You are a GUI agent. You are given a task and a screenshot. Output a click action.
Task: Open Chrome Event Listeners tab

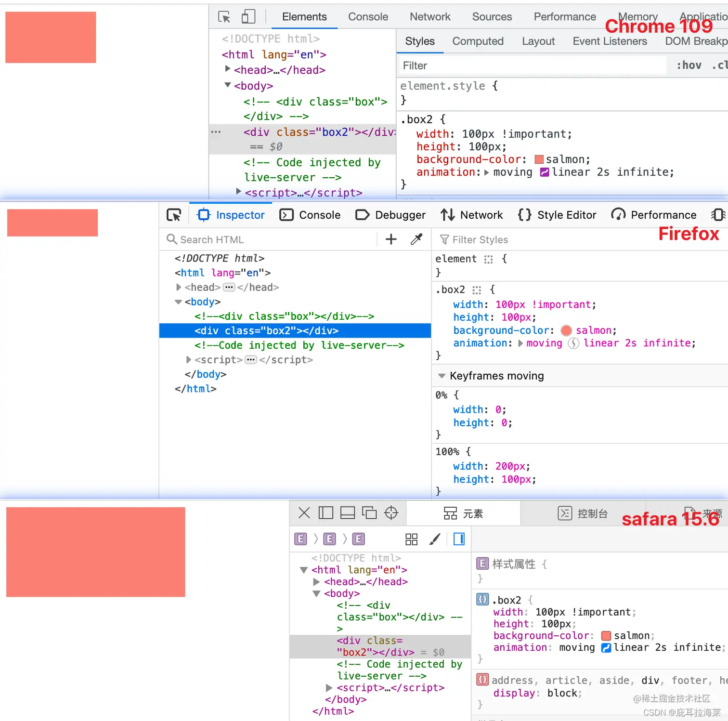tap(610, 41)
